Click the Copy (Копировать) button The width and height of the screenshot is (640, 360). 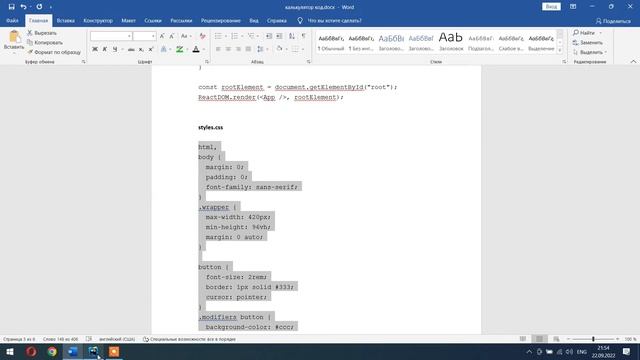point(44,42)
